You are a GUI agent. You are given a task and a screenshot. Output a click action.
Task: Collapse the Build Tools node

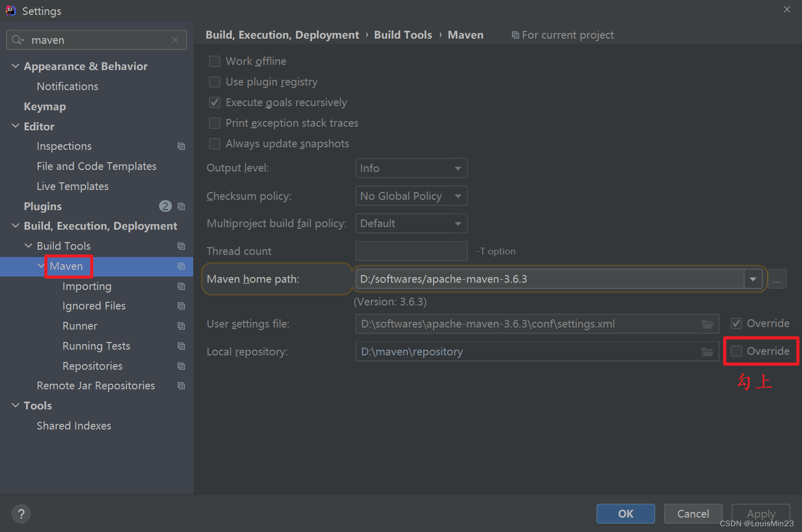[28, 246]
